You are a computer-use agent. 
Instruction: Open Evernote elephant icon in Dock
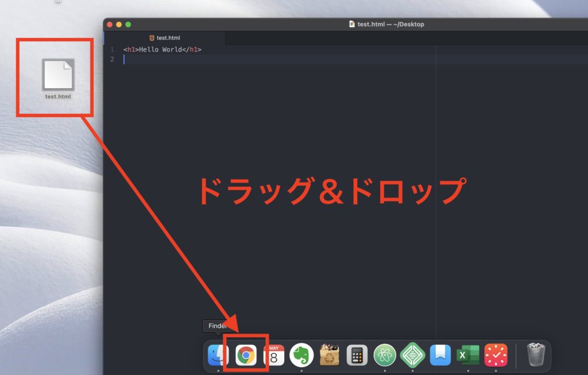(301, 355)
